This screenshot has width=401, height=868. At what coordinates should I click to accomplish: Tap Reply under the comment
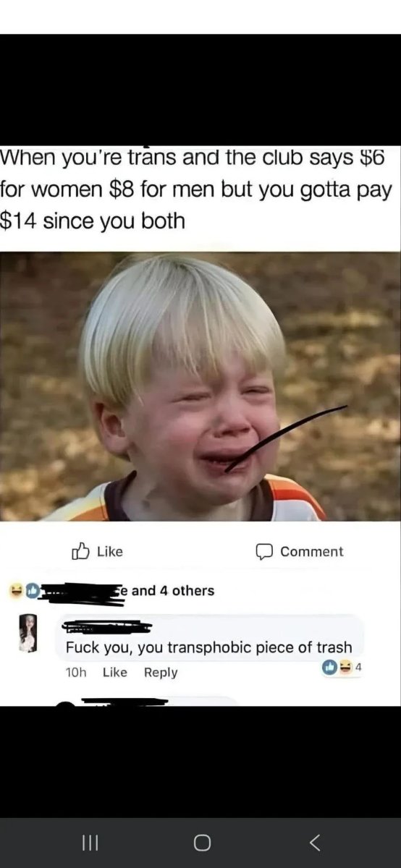(161, 673)
